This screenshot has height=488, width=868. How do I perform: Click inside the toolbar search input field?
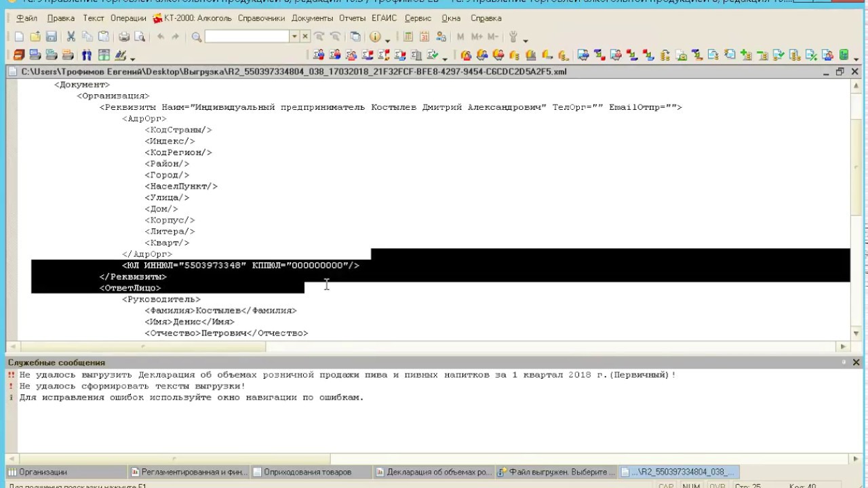coord(247,37)
